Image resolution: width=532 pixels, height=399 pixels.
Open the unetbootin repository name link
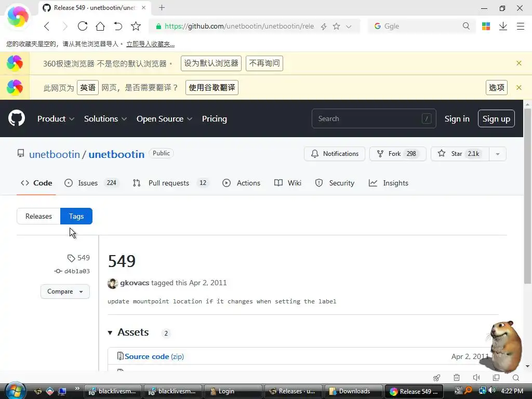[x=116, y=154]
